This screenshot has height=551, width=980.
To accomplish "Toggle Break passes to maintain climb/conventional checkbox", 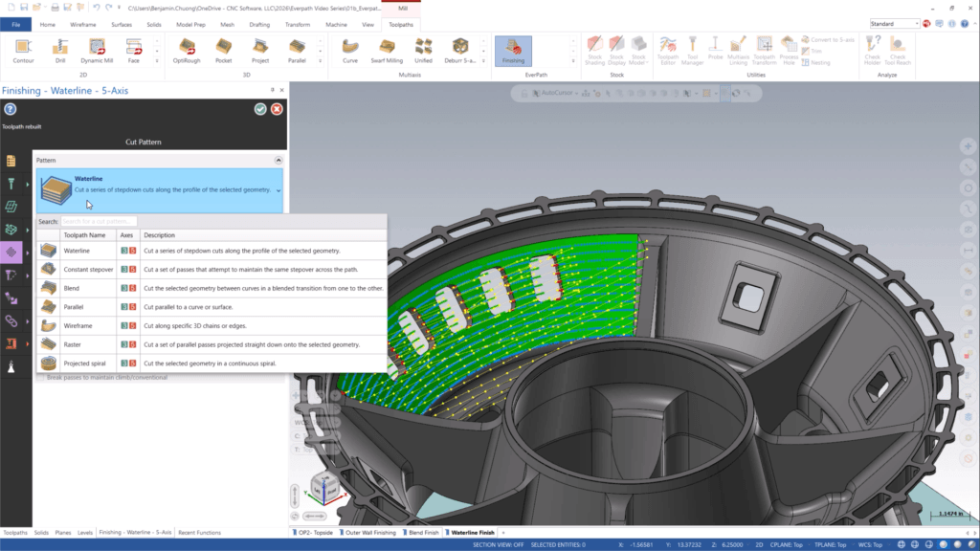I will [x=40, y=378].
